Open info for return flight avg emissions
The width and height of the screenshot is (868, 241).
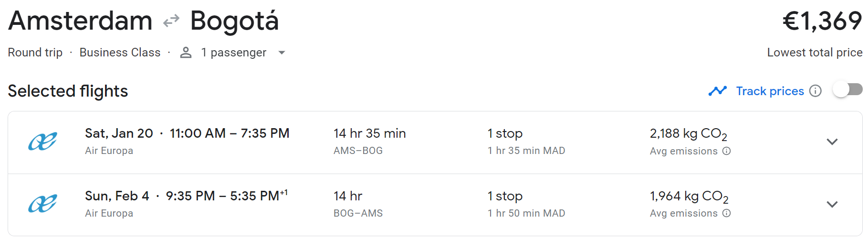(726, 213)
